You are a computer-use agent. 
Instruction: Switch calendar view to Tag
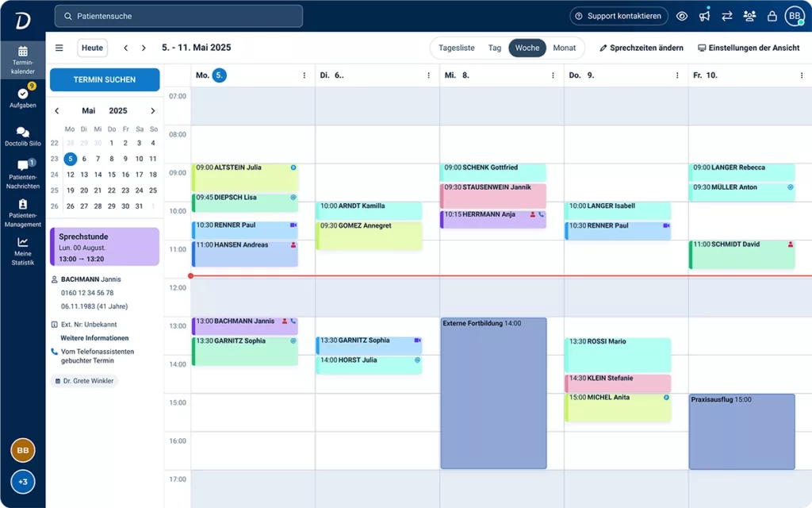[495, 48]
